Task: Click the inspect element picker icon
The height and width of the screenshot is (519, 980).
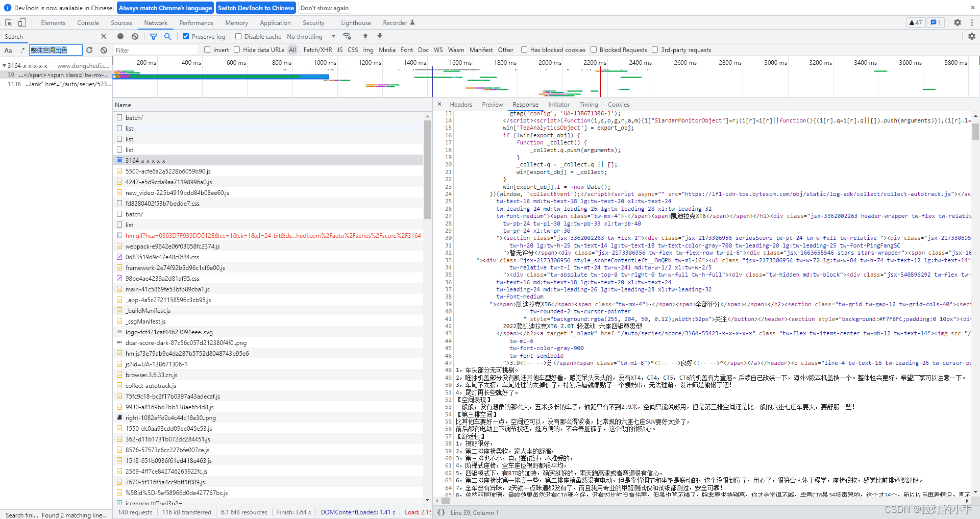Action: pos(8,22)
